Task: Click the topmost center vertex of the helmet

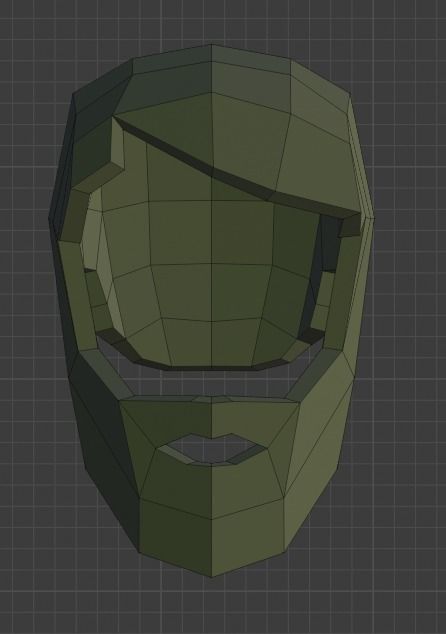Action: click(211, 45)
